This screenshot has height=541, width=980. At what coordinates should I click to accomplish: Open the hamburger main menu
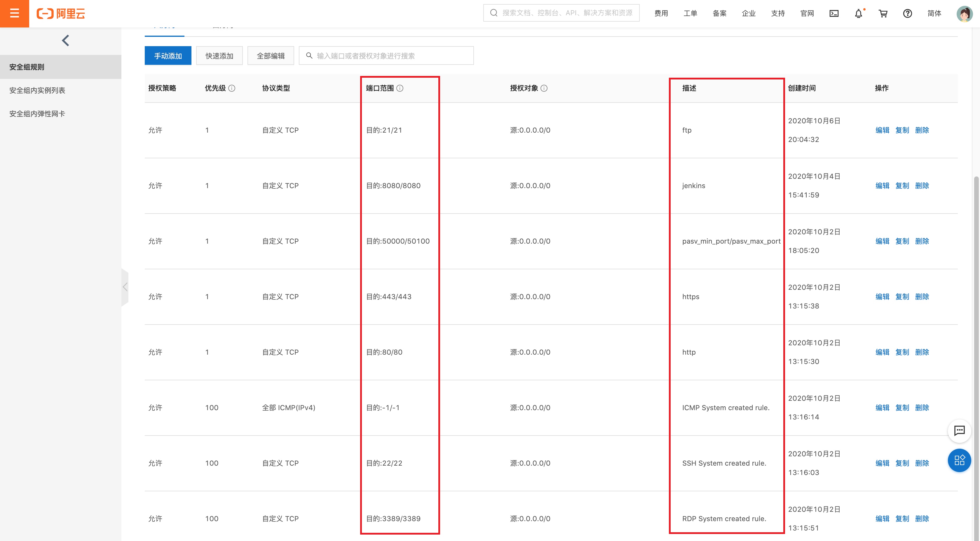(15, 13)
